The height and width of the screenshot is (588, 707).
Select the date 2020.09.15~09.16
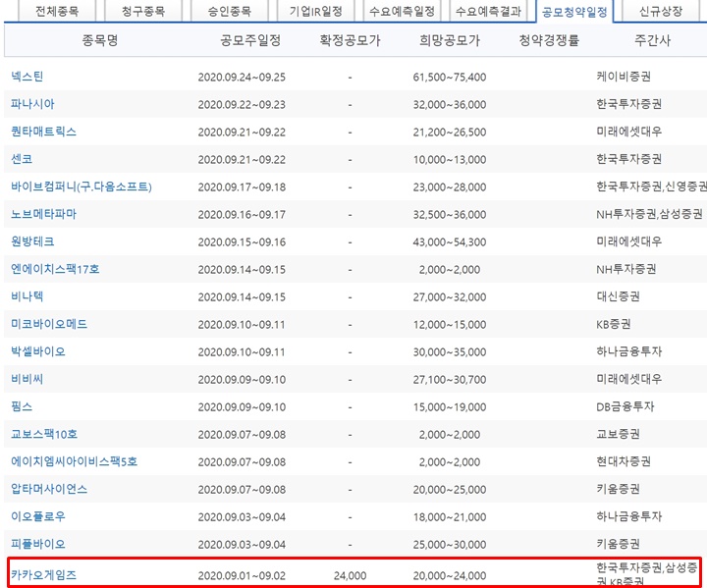pyautogui.click(x=242, y=242)
